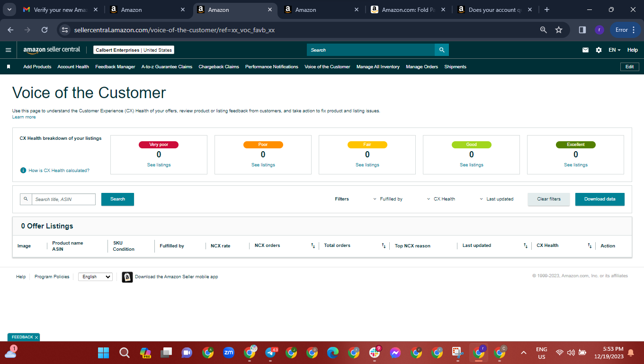Open Zoom from the taskbar
This screenshot has height=364, width=644.
(x=229, y=353)
